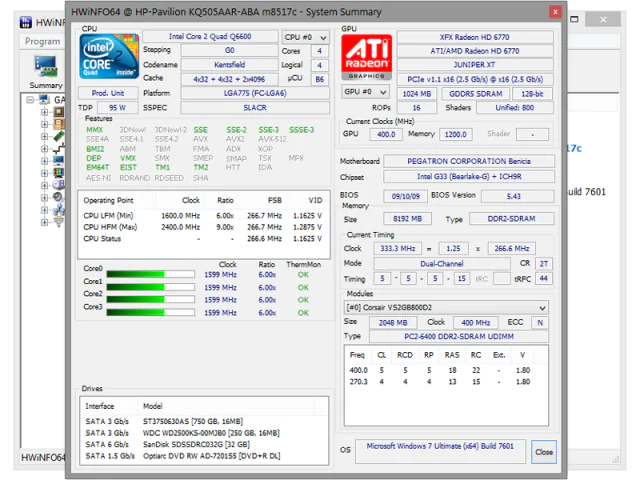Open the Program menu
This screenshot has height=480, width=640.
(42, 42)
